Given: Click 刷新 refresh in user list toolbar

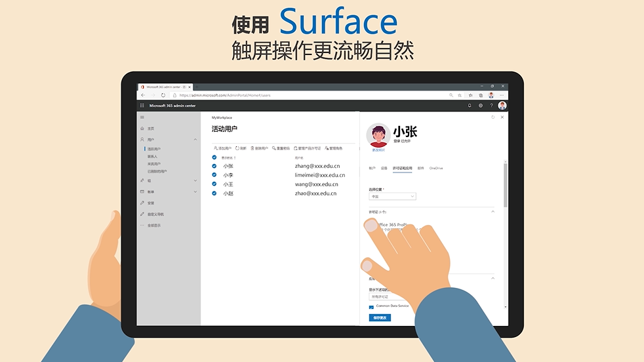Looking at the screenshot, I should pyautogui.click(x=241, y=148).
